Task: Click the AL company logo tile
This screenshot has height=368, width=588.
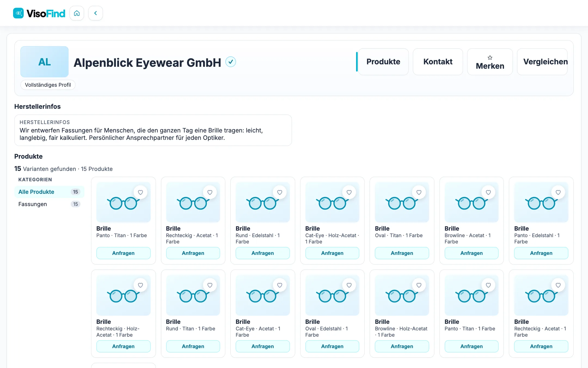Action: click(44, 62)
